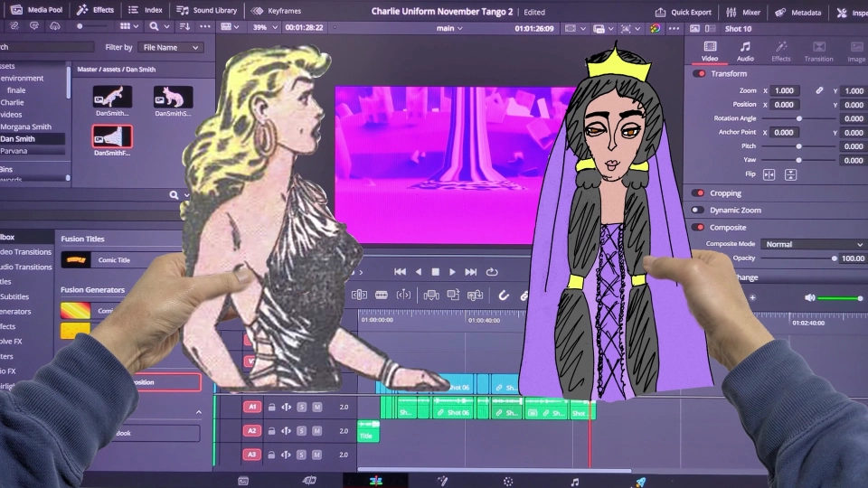The width and height of the screenshot is (868, 488).
Task: Toggle timeline snapping magnet icon
Action: (x=504, y=296)
